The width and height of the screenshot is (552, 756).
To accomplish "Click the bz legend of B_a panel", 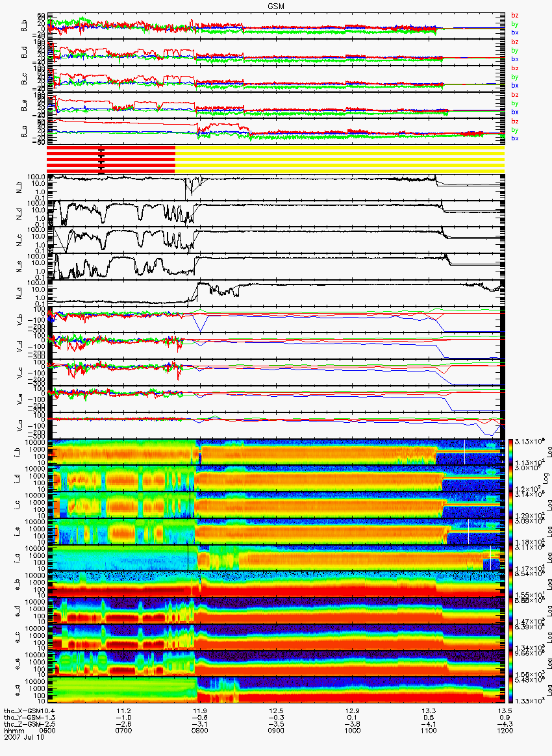I will (x=515, y=121).
